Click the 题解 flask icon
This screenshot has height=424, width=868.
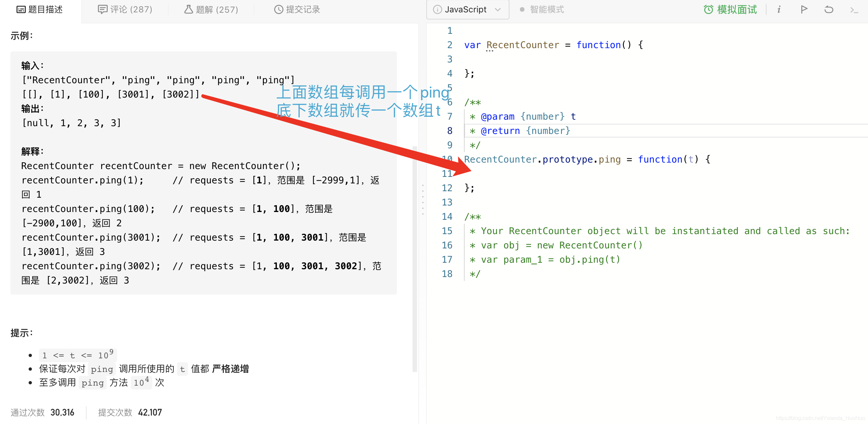point(188,9)
